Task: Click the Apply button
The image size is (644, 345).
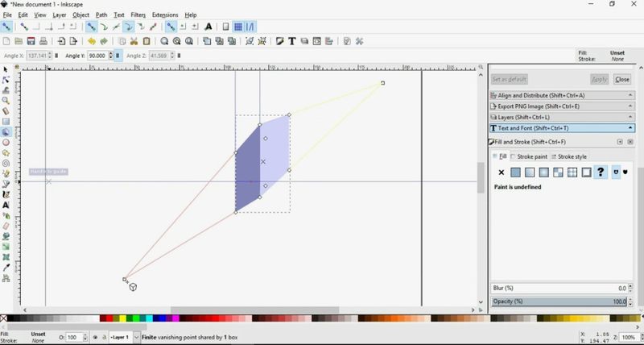Action: (x=599, y=79)
